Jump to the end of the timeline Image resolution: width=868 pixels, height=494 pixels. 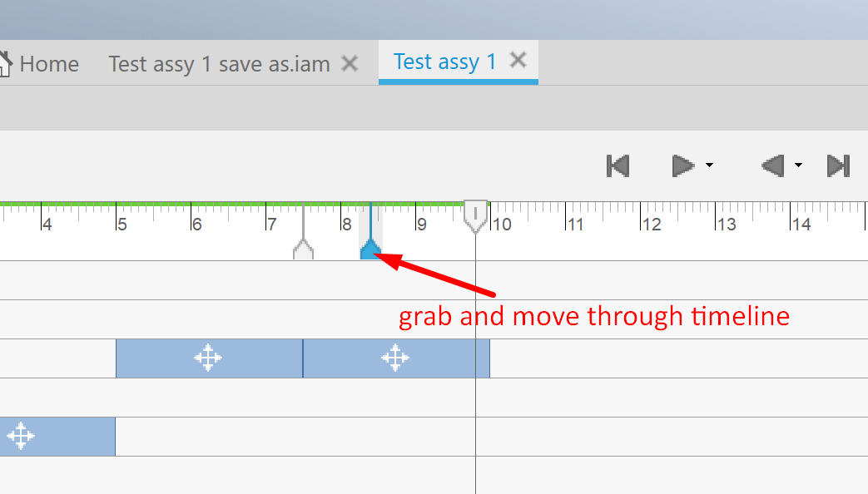pyautogui.click(x=838, y=165)
